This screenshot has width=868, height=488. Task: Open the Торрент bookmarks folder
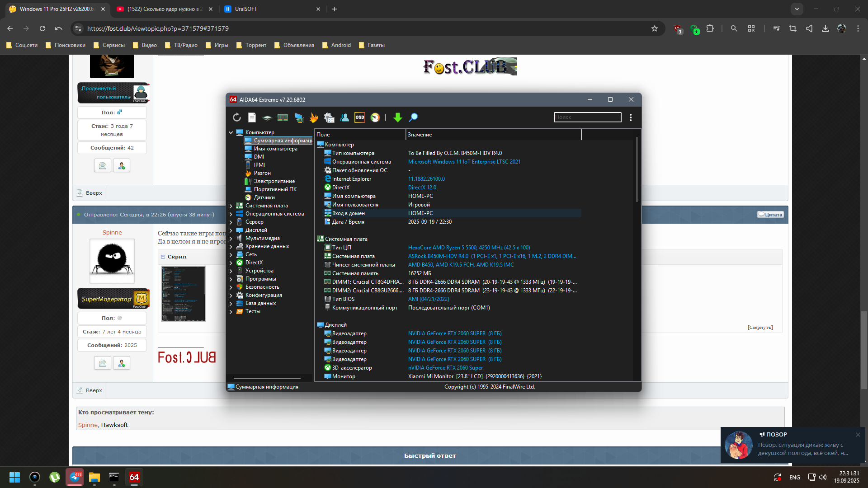251,45
